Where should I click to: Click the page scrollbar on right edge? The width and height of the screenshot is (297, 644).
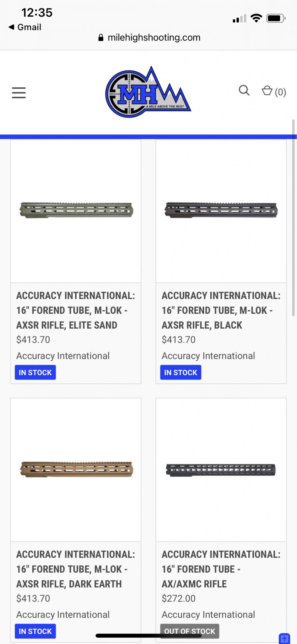(294, 218)
